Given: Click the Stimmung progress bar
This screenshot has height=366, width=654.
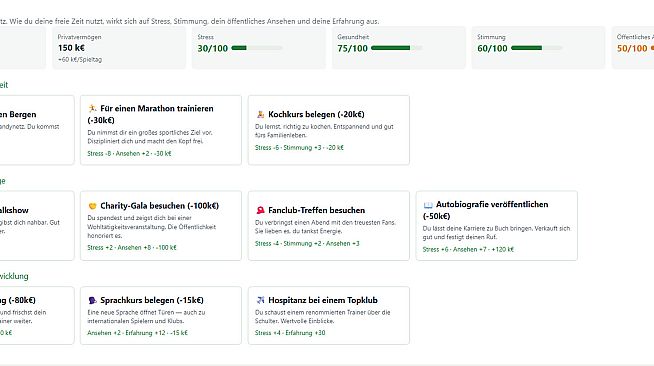Looking at the screenshot, I should 536,48.
